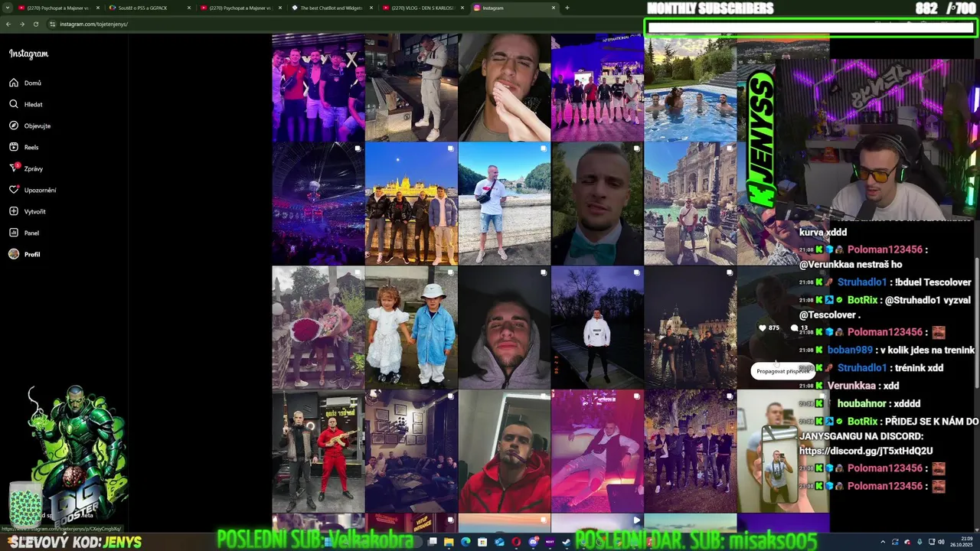The image size is (980, 551).
Task: Open Domů home in Instagram sidebar
Action: point(25,83)
